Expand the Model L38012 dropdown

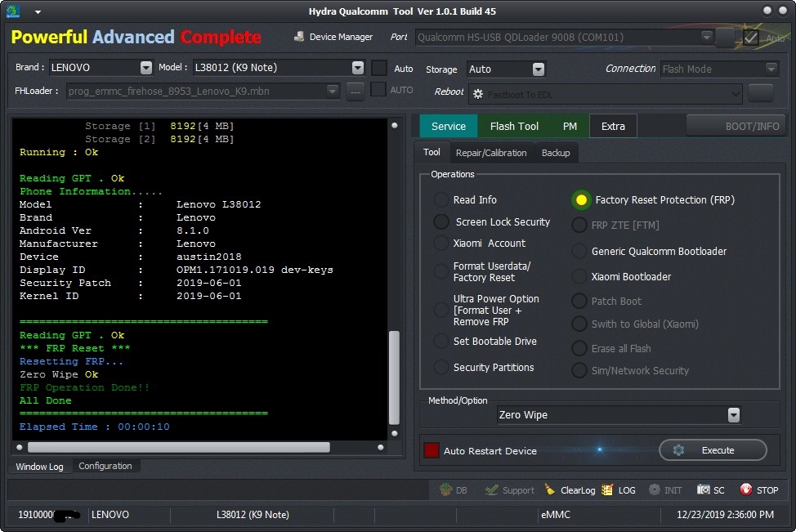point(358,68)
